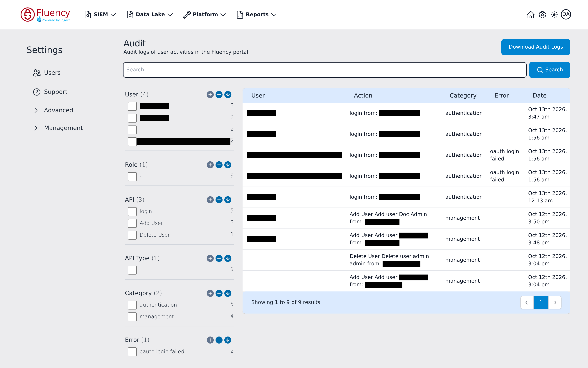The image size is (588, 368).
Task: Open the Data Lake dropdown menu
Action: pos(150,15)
